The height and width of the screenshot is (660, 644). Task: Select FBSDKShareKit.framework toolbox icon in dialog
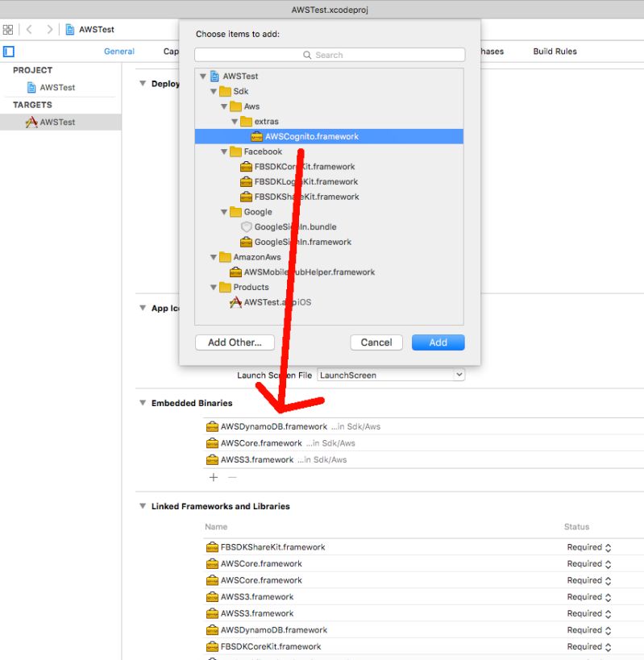point(247,197)
